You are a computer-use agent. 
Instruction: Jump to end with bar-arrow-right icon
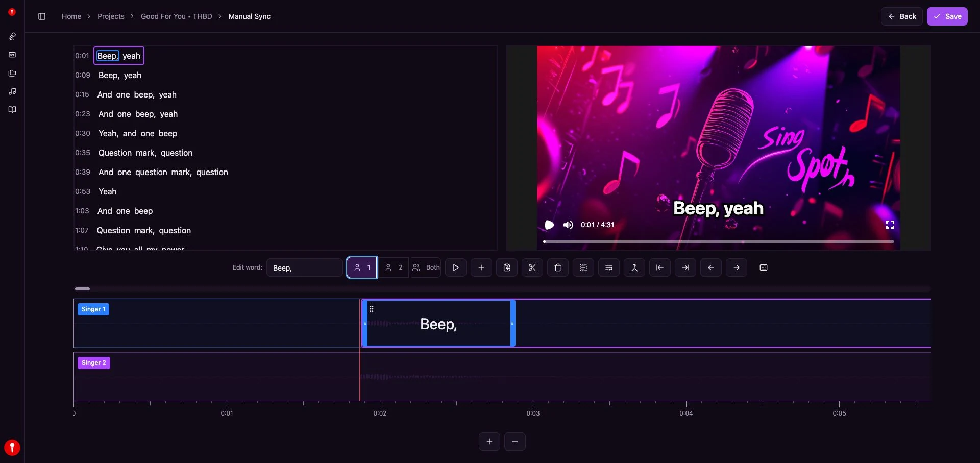coord(685,267)
